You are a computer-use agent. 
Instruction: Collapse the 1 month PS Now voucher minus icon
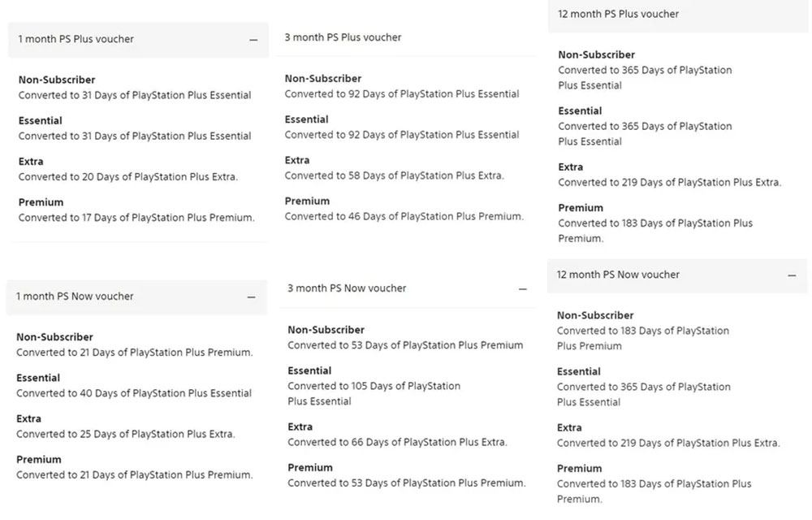point(251,297)
